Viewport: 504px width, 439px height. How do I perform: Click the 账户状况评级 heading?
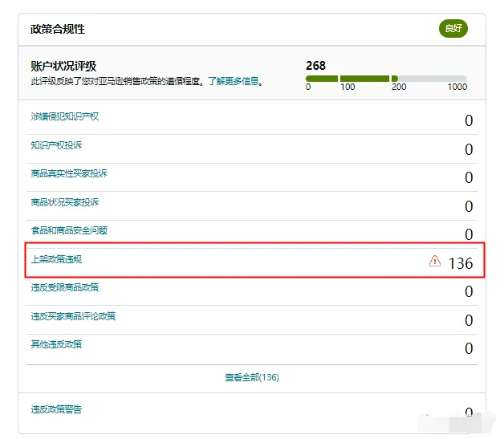coord(63,66)
